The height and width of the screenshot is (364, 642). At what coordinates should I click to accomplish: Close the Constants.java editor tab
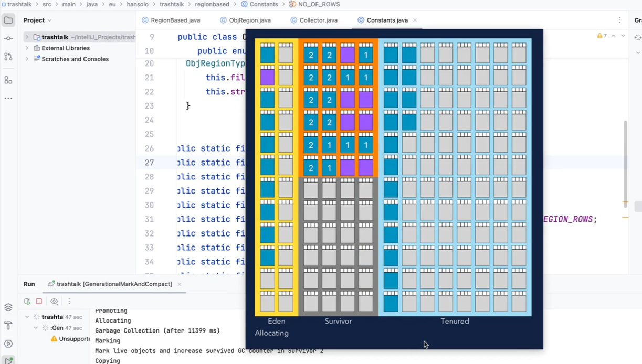(x=415, y=20)
